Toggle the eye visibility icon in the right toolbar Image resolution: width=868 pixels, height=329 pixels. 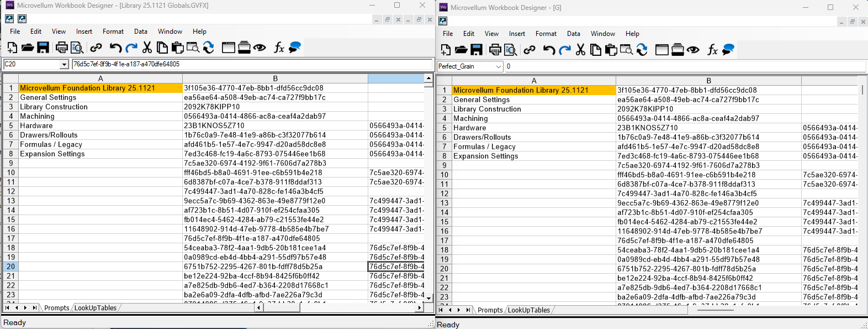coord(693,50)
